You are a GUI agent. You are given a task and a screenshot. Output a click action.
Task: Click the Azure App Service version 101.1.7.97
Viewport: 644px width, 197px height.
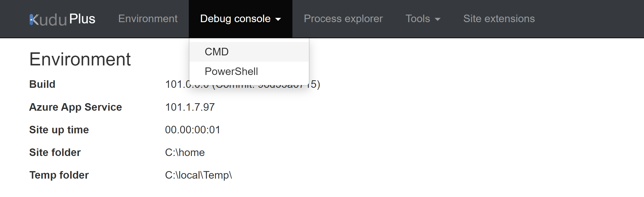click(x=190, y=107)
